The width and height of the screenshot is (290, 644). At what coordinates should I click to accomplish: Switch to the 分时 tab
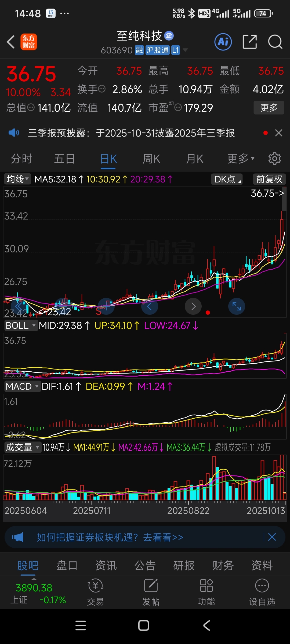coord(21,159)
